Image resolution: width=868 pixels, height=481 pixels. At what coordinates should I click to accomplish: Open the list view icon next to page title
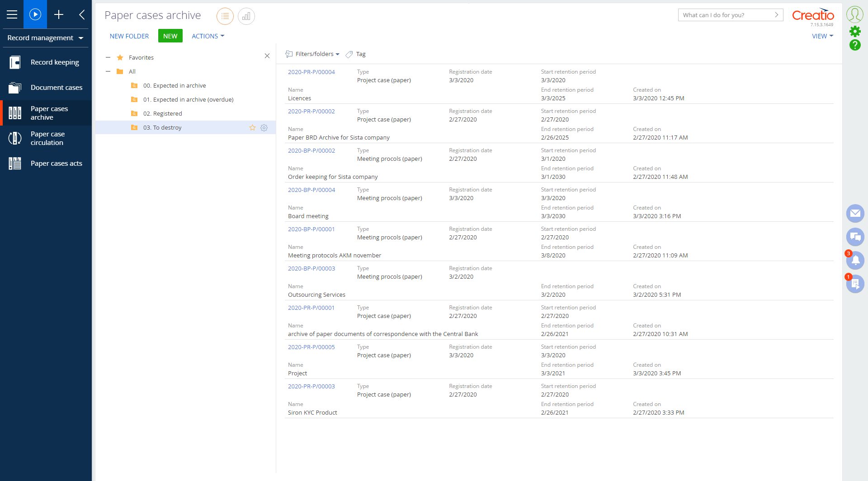[x=225, y=16]
